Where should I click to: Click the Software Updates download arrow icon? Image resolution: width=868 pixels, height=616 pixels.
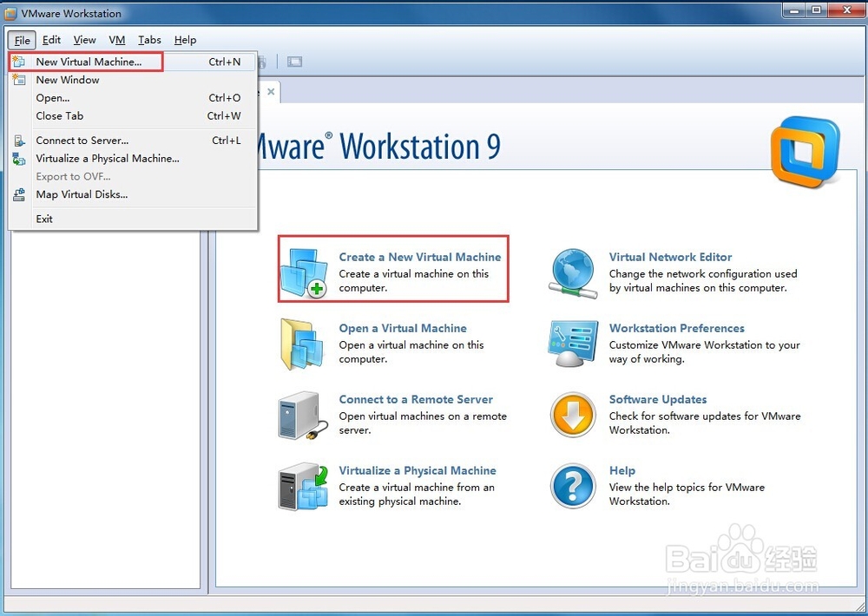573,415
